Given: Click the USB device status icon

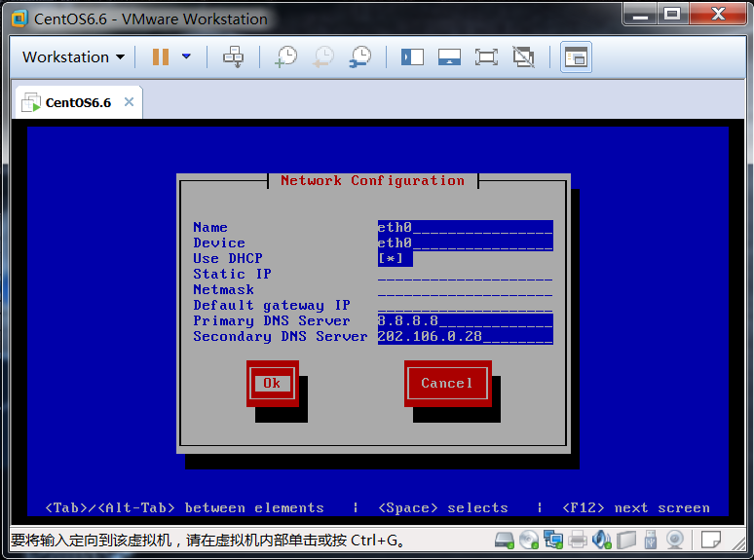Looking at the screenshot, I should point(651,541).
